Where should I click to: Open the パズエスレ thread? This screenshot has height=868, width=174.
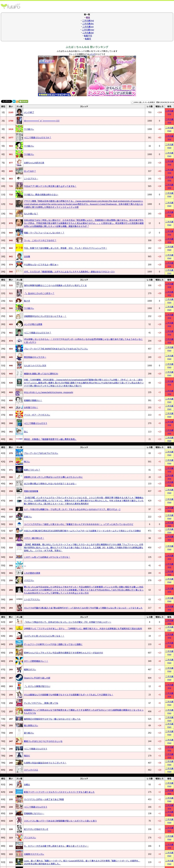[x=29, y=581]
